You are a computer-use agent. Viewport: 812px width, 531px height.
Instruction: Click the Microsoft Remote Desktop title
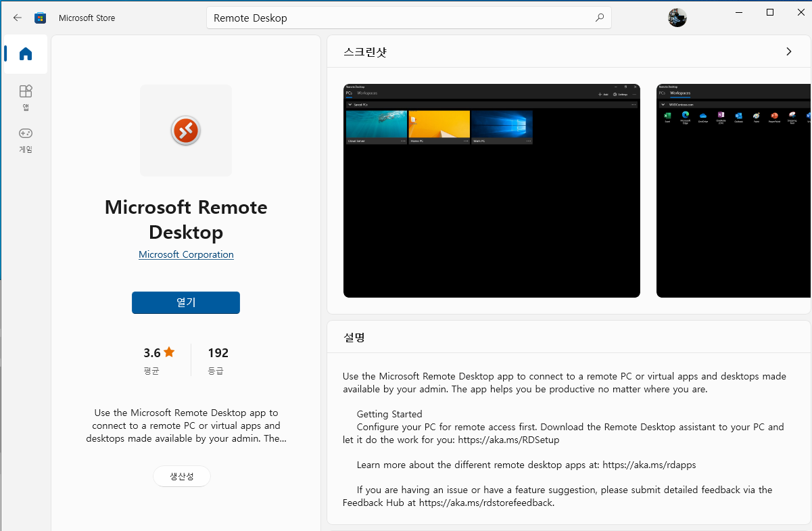click(x=186, y=220)
